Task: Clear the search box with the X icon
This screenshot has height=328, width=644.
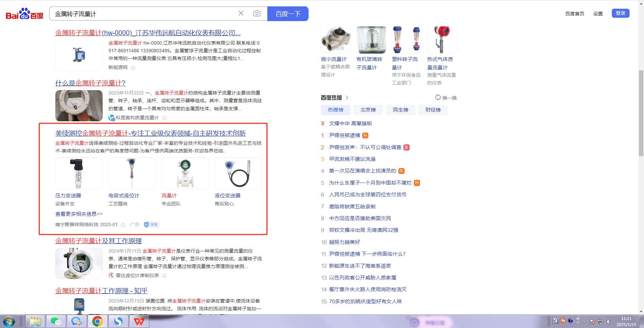Action: tap(241, 13)
